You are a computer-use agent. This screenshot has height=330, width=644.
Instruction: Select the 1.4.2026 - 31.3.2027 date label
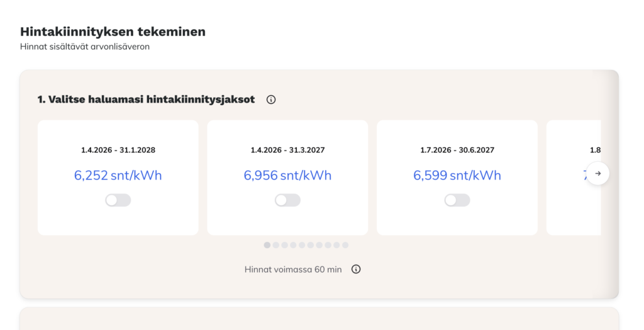click(x=287, y=151)
